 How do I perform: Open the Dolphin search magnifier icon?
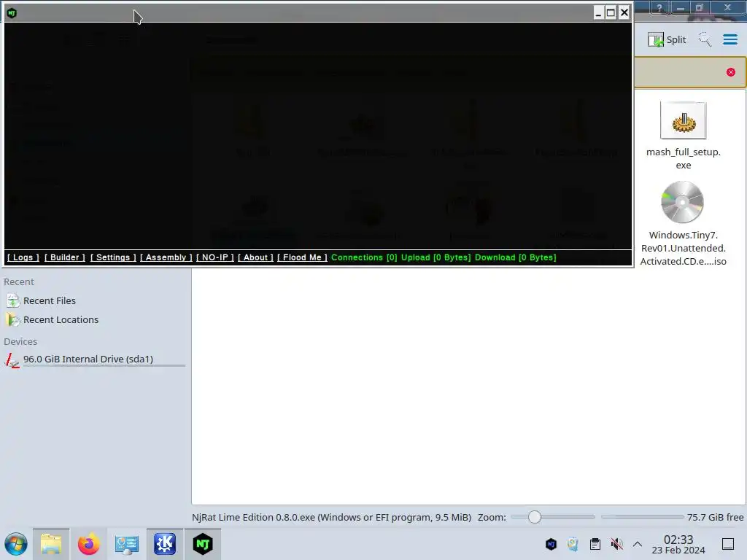coord(705,39)
